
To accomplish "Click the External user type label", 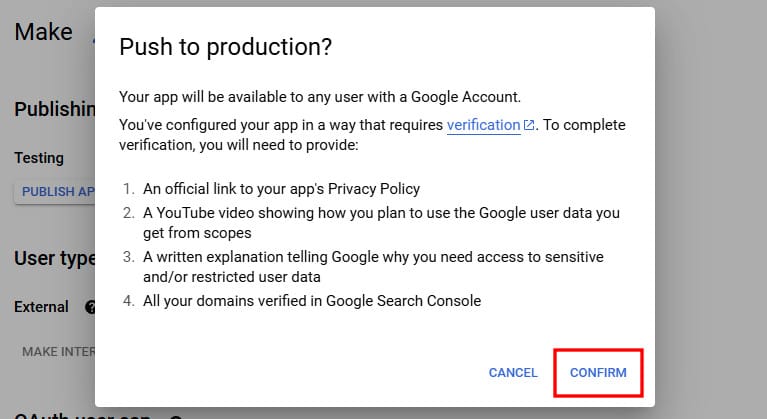I will 41,307.
